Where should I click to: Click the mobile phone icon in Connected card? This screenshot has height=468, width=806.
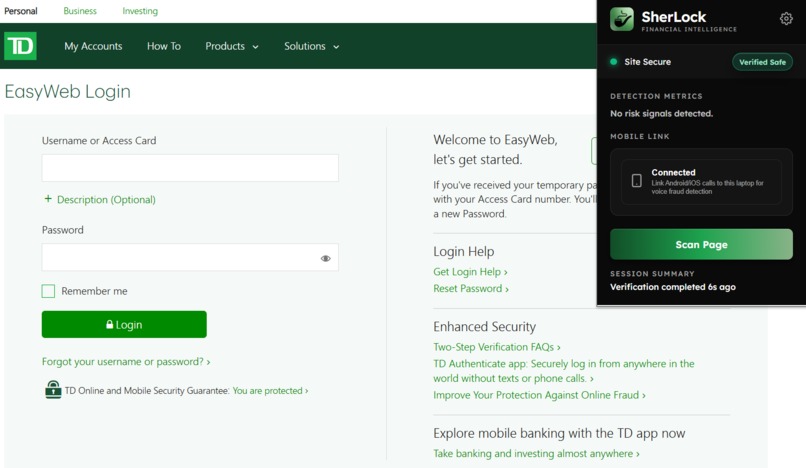click(x=636, y=181)
